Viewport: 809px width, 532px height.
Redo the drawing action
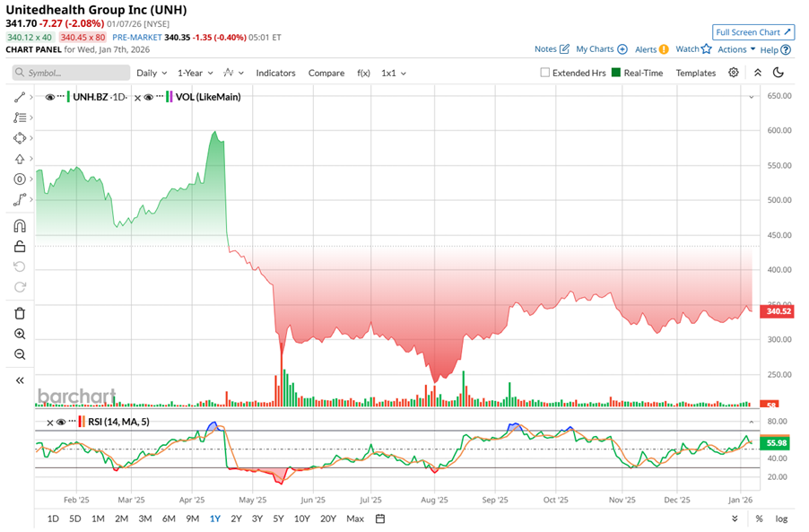pos(20,287)
